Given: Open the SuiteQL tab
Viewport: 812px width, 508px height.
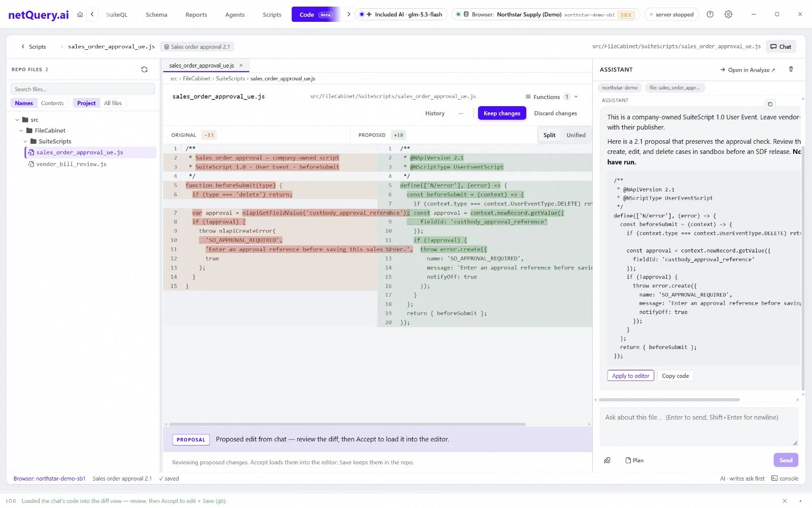Looking at the screenshot, I should point(117,14).
